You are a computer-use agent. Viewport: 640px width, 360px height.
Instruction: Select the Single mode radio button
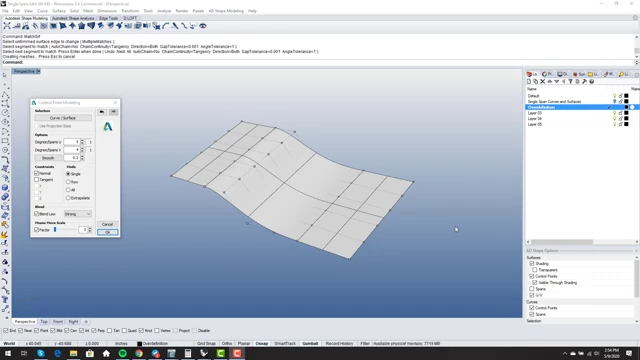click(68, 174)
